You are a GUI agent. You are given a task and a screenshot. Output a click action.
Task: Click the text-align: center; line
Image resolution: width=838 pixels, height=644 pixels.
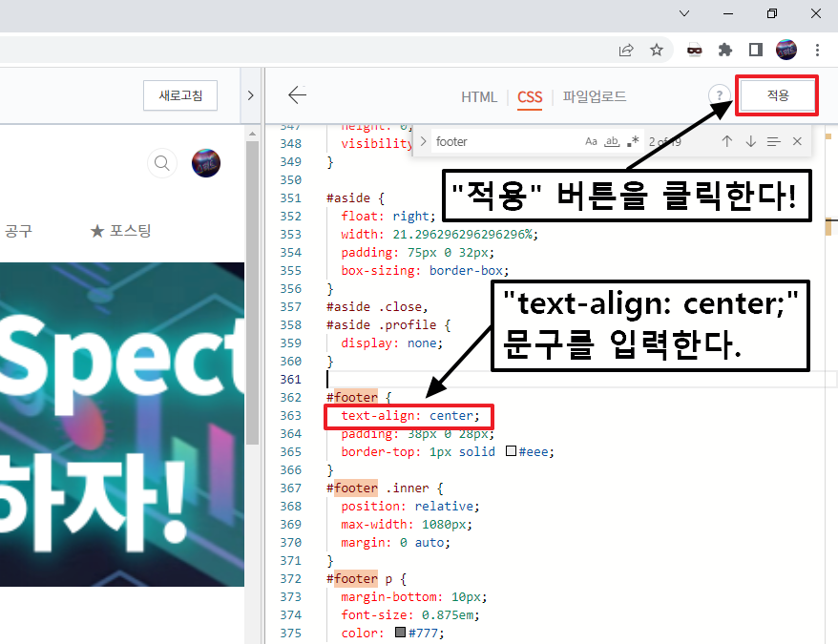tap(410, 416)
